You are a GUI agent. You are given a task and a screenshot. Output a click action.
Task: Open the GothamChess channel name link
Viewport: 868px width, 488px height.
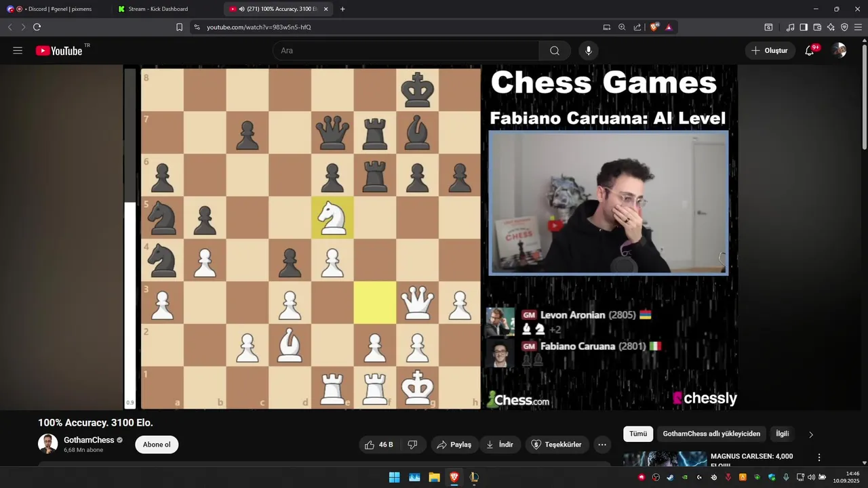[89, 440]
